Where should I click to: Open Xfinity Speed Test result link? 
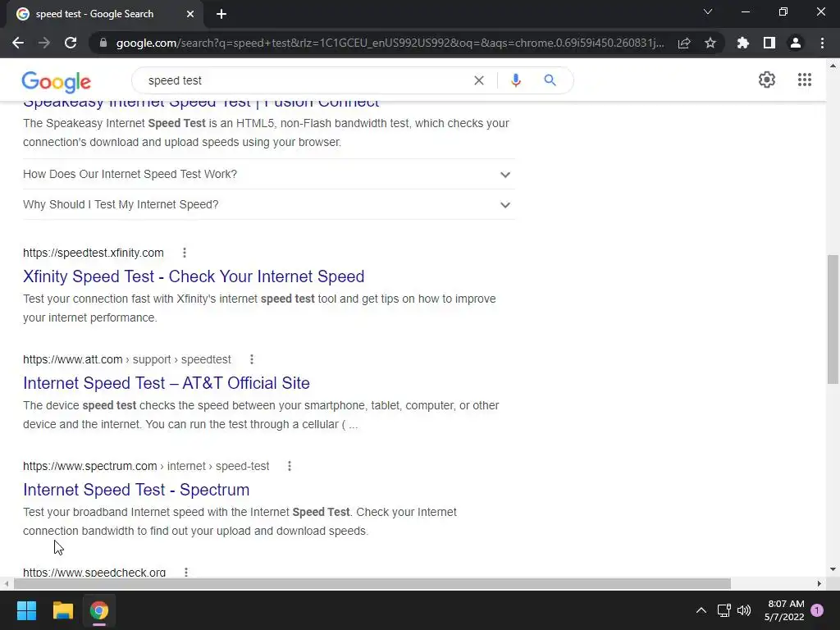point(194,276)
